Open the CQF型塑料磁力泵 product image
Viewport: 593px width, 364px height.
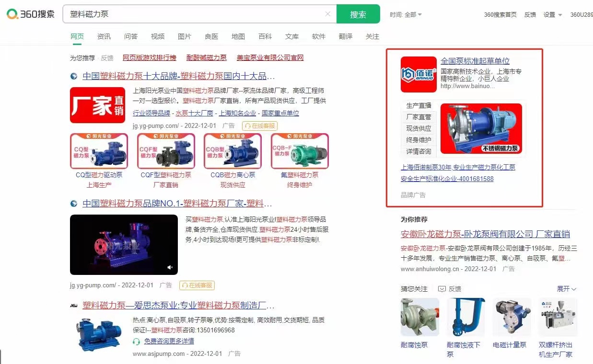point(166,151)
